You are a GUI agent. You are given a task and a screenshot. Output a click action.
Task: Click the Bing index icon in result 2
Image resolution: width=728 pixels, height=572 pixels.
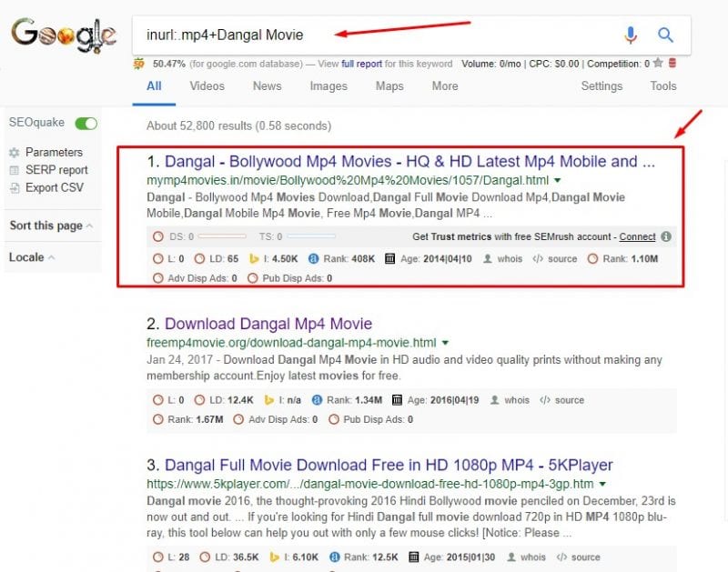268,400
